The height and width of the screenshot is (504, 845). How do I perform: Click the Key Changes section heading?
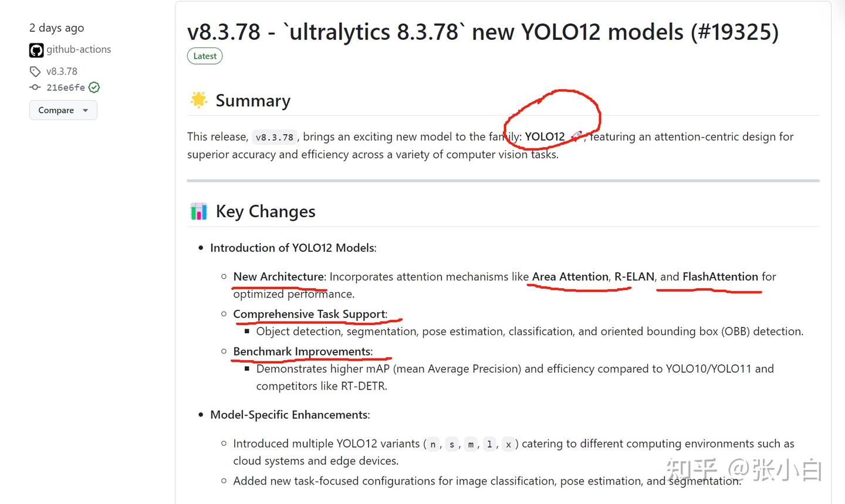(x=265, y=211)
